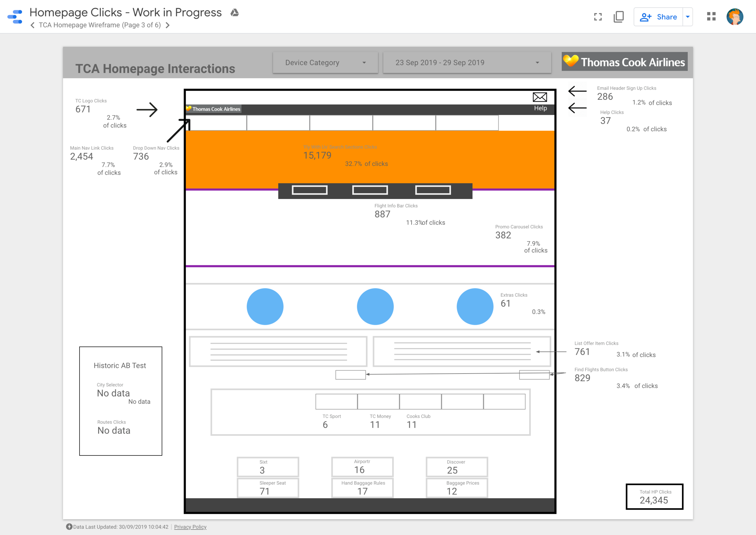Select the Routes Clicks No data scorecard
The height and width of the screenshot is (535, 756).
coord(114,427)
